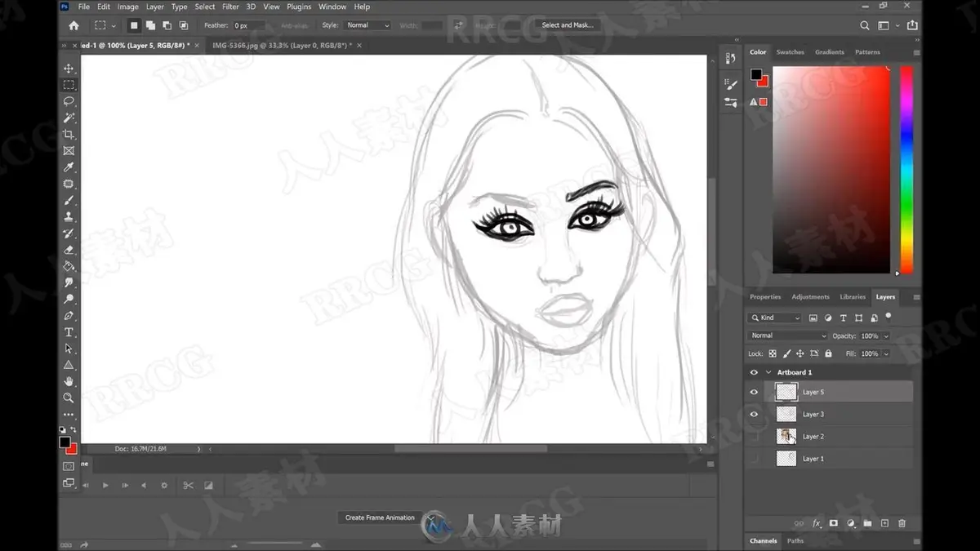Open the Fill value dropdown arrow
Screen dimensions: 980x551
pos(886,354)
